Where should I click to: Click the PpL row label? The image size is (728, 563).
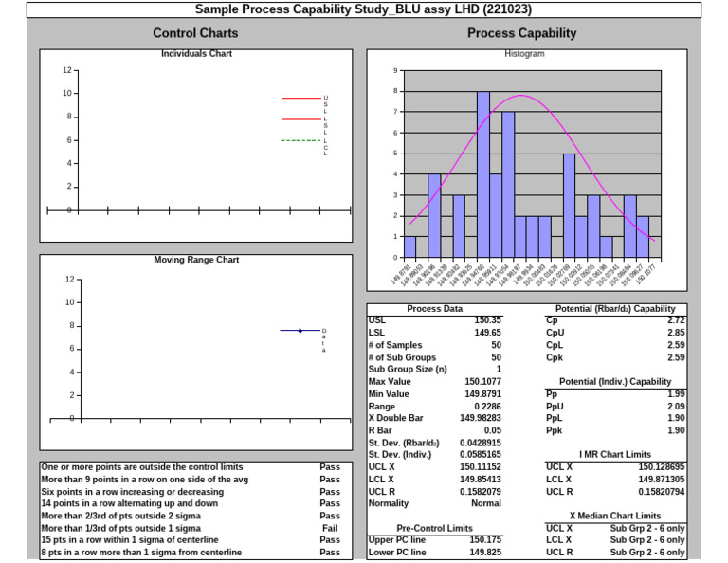coord(554,418)
